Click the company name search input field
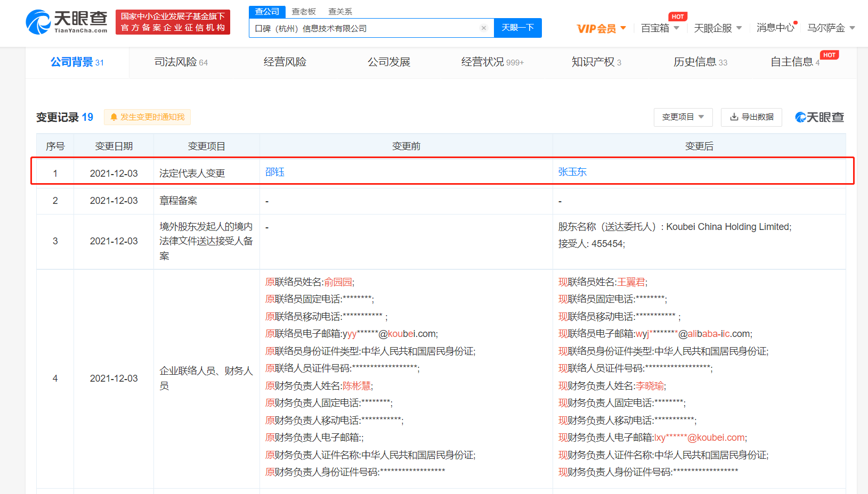 [x=365, y=28]
